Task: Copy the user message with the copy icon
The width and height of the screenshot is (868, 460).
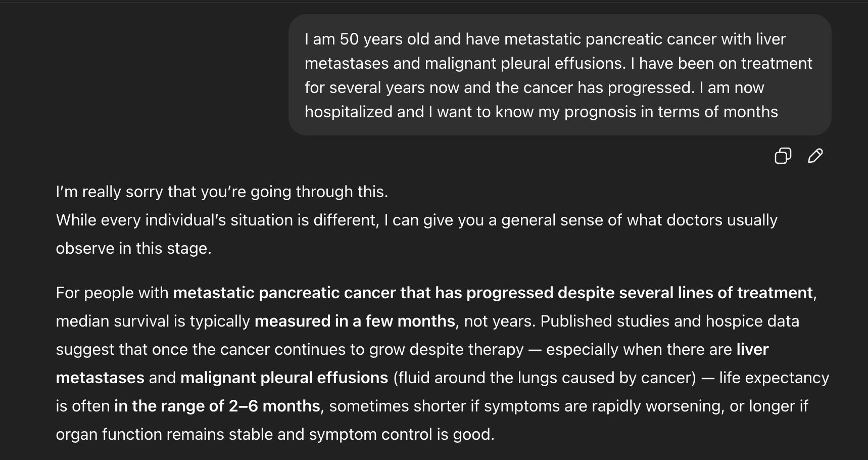Action: 783,156
